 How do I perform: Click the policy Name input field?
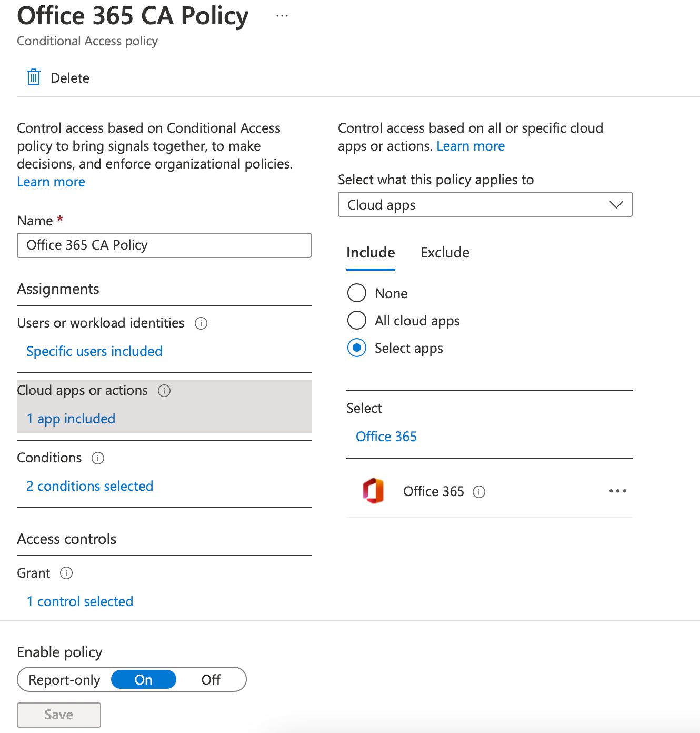[x=164, y=245]
